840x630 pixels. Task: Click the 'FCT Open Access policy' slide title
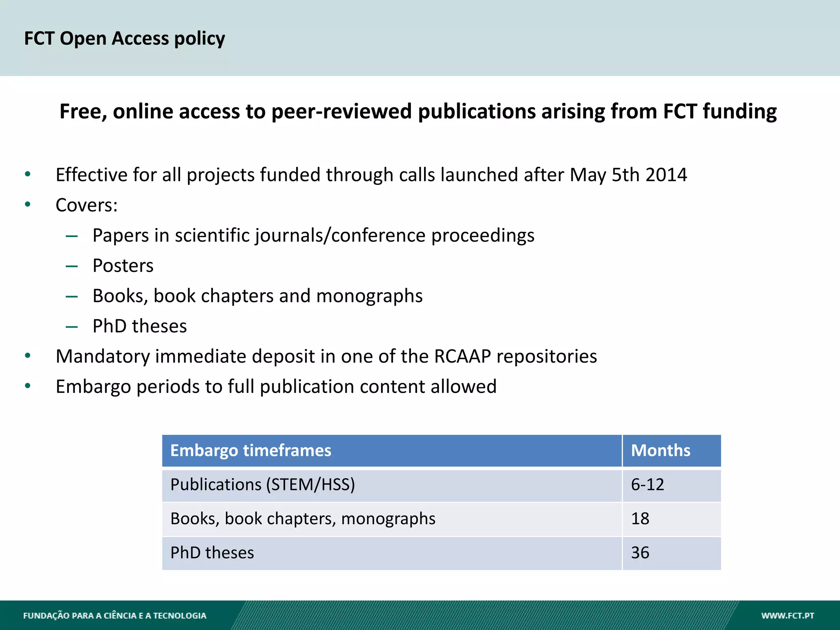124,39
